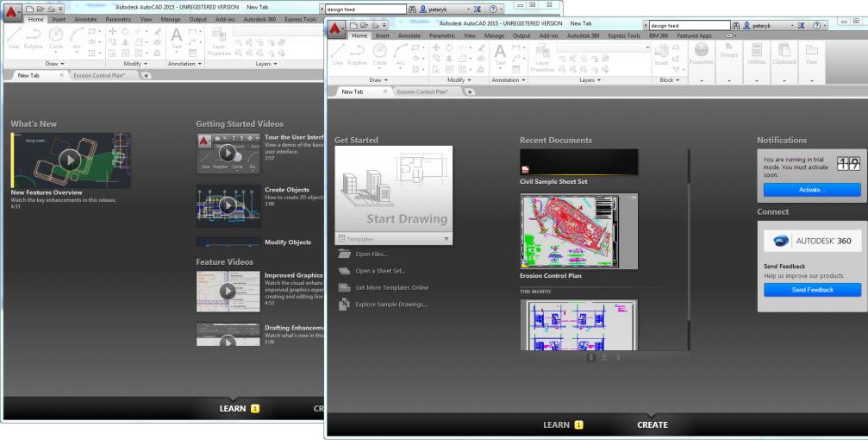The width and height of the screenshot is (868, 440).
Task: Play the Create Objects video in back window
Action: (228, 205)
